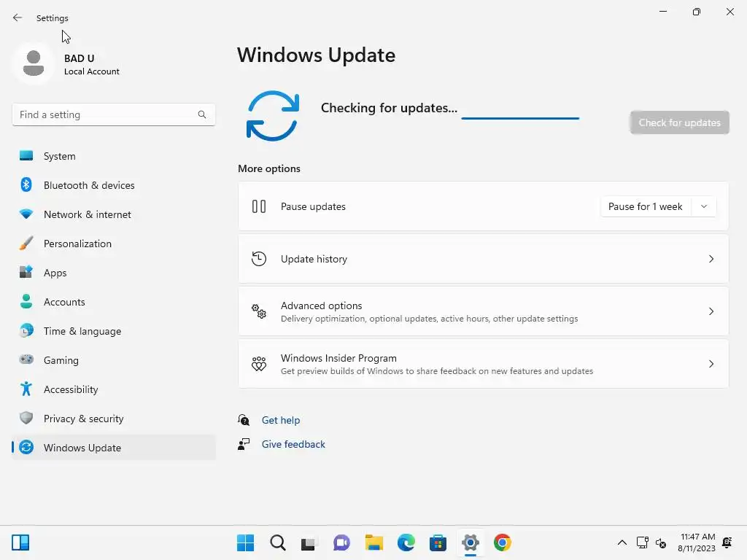The width and height of the screenshot is (747, 560).
Task: Click the Update history clock icon
Action: [x=259, y=259]
